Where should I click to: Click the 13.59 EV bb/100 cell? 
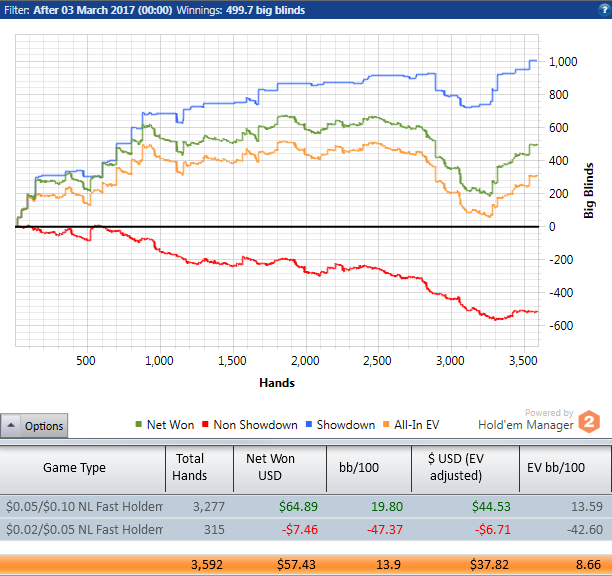point(587,507)
